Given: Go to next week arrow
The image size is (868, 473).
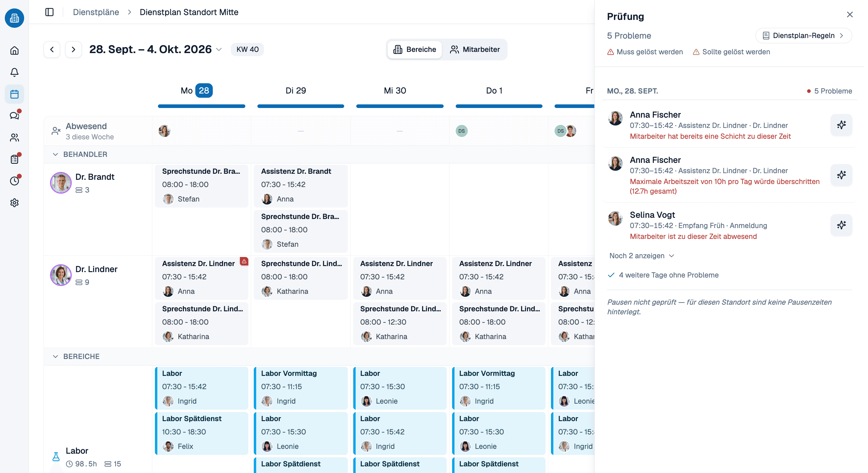Looking at the screenshot, I should 74,49.
